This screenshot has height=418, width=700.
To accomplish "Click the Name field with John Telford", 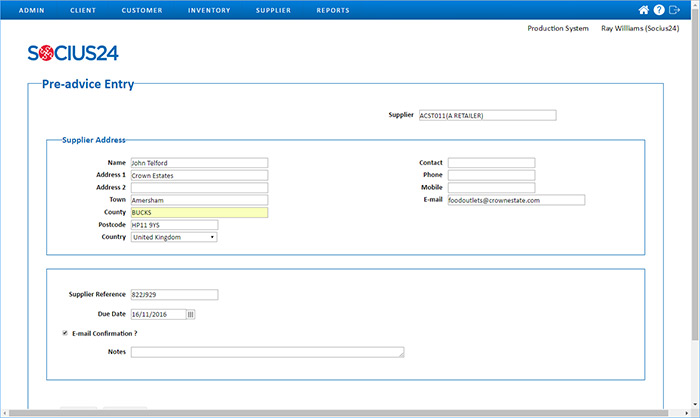I will point(200,163).
